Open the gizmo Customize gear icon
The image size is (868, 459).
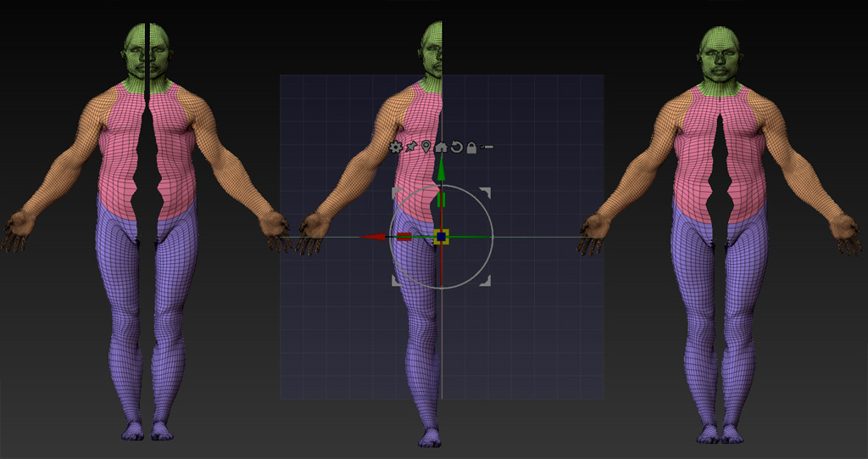click(x=395, y=147)
